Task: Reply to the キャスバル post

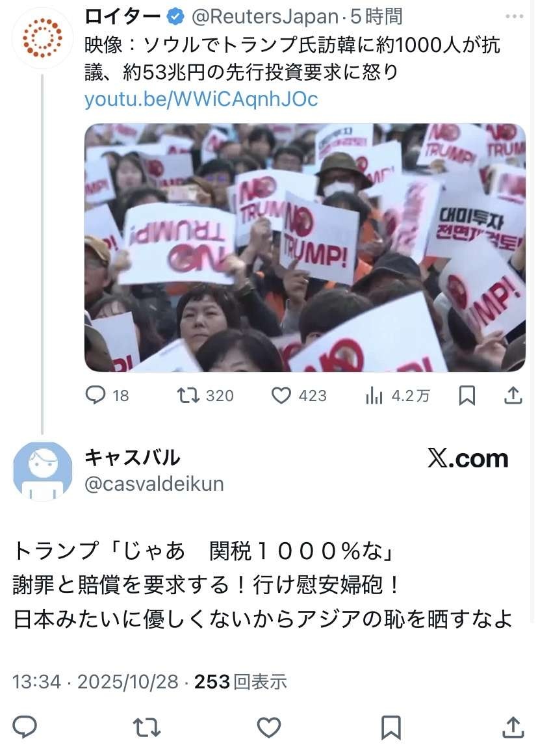Action: [x=25, y=727]
